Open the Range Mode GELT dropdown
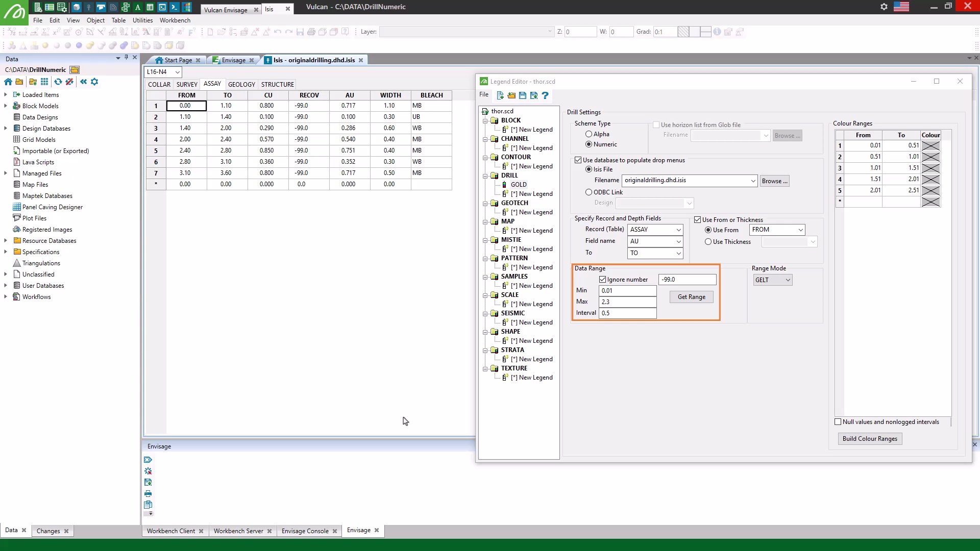980x551 pixels. (x=773, y=280)
